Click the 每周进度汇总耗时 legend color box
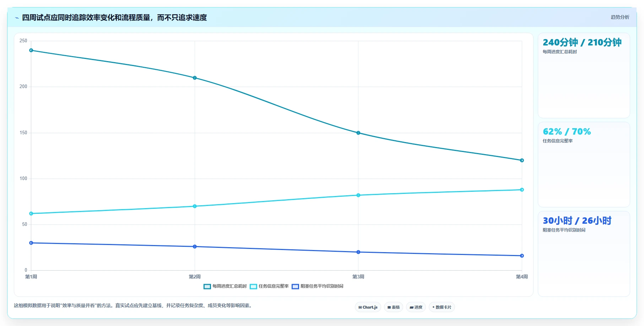 207,287
